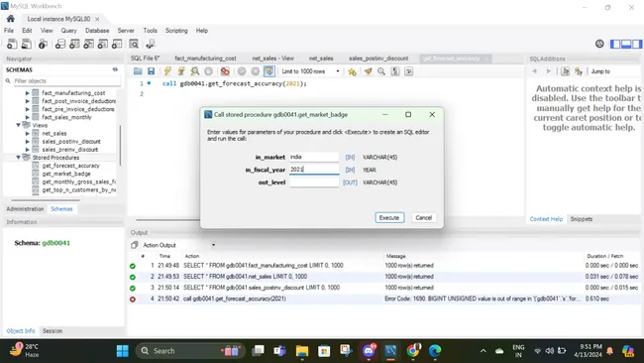Open Windows Start menu on taskbar
This screenshot has width=644, height=363.
point(123,351)
